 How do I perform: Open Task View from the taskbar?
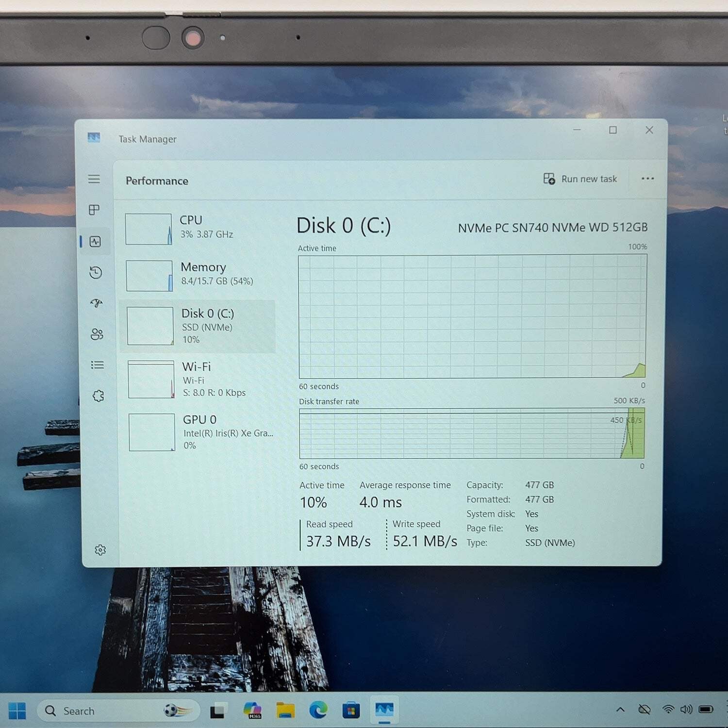[217, 711]
